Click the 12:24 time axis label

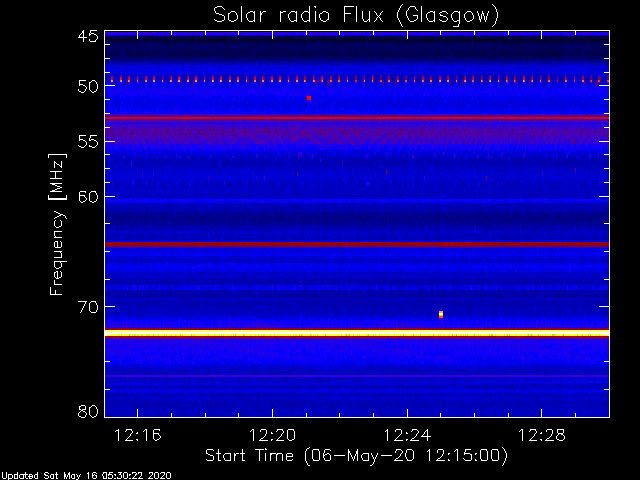pos(407,436)
